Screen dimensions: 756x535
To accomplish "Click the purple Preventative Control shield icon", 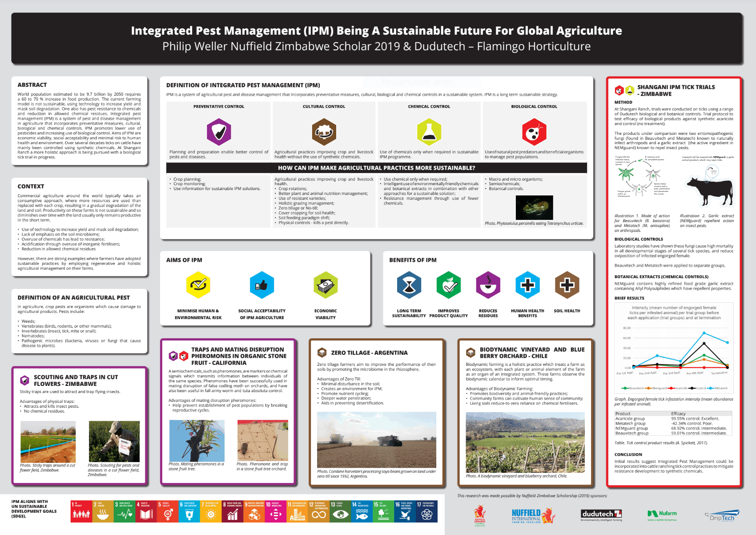I will (x=218, y=132).
